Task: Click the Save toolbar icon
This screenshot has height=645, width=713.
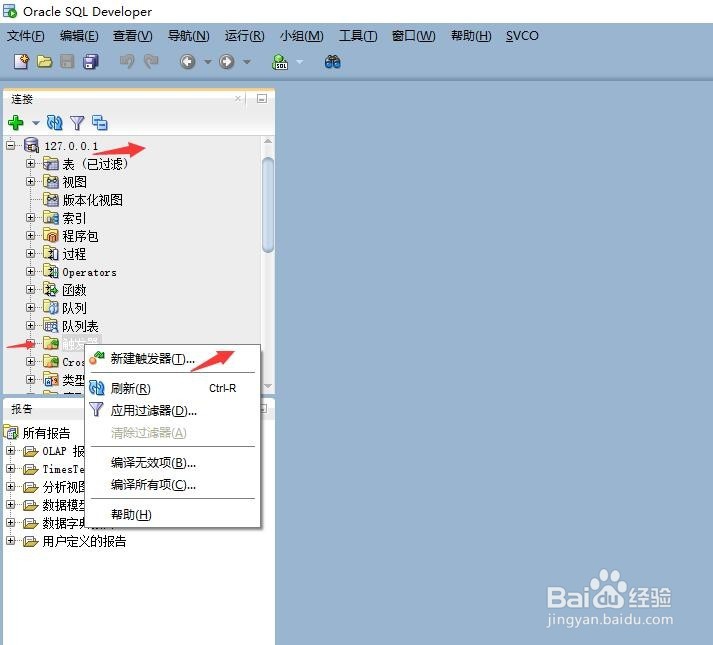Action: pyautogui.click(x=67, y=61)
